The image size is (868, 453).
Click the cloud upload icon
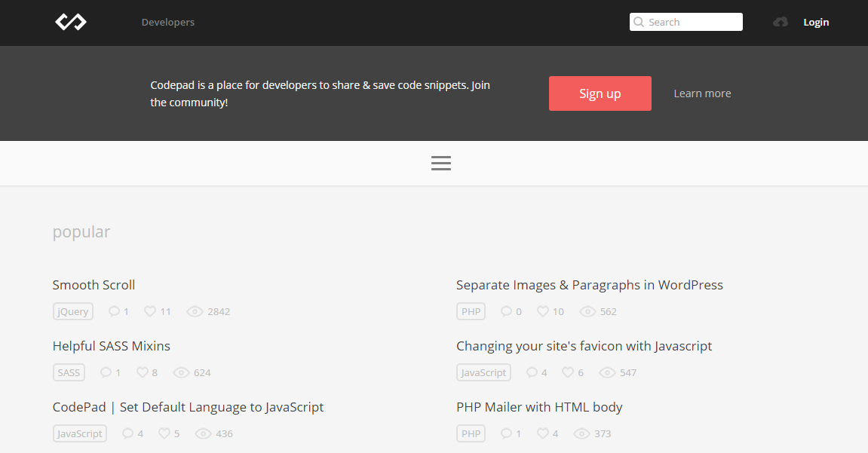[x=781, y=22]
